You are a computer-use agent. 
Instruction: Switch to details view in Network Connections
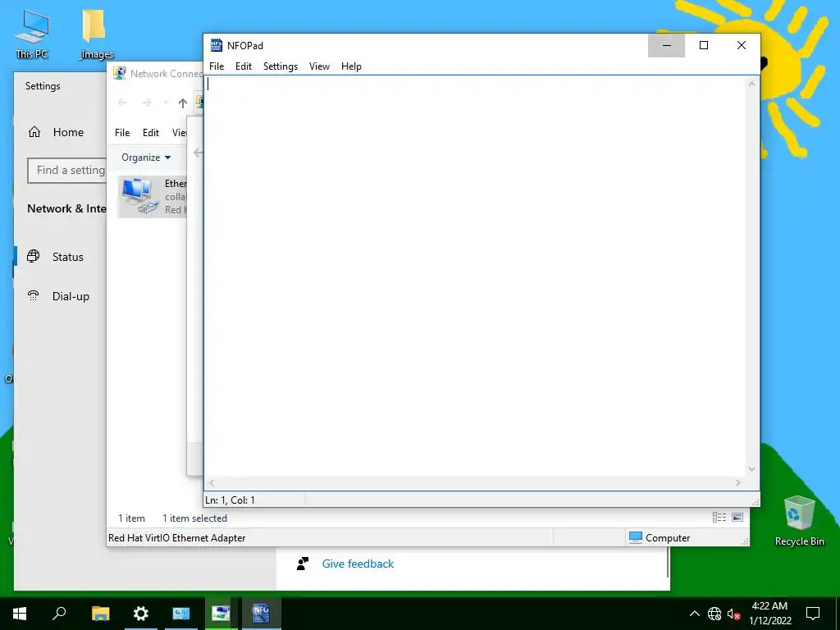719,518
